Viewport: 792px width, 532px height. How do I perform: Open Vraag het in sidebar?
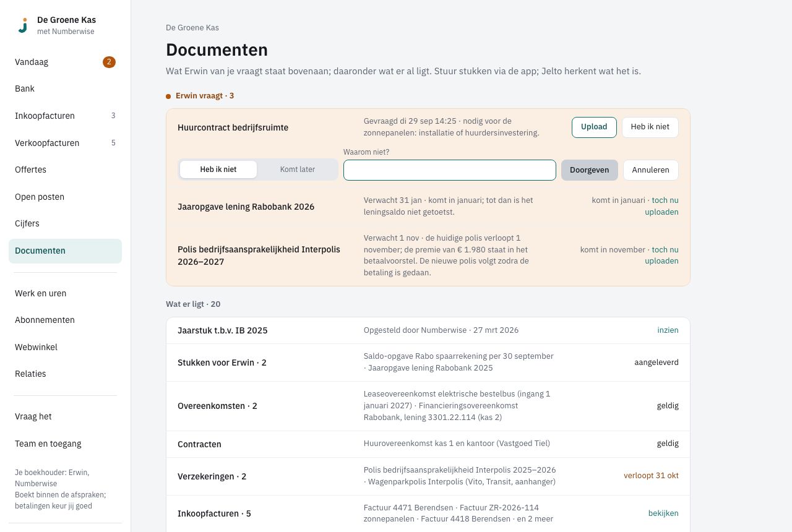[65, 416]
